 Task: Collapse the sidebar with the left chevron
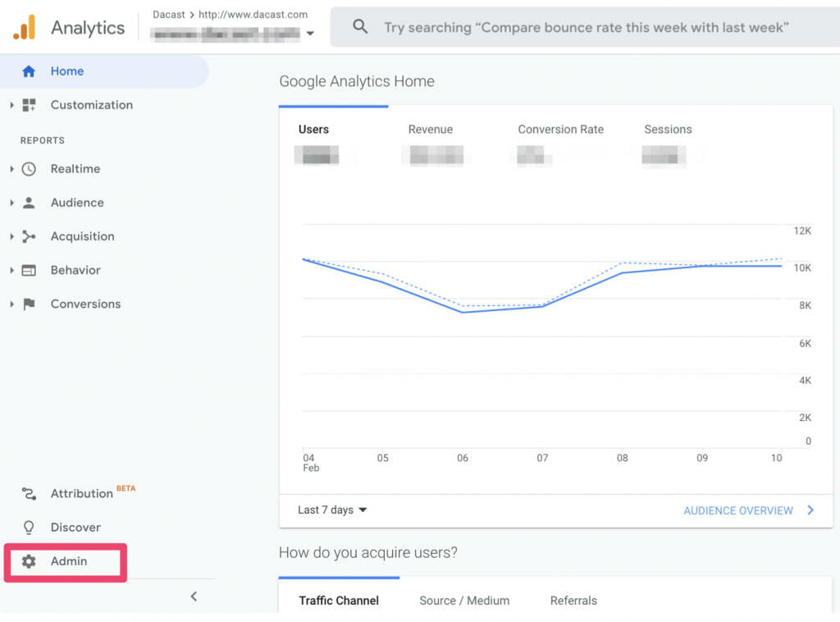click(x=194, y=597)
